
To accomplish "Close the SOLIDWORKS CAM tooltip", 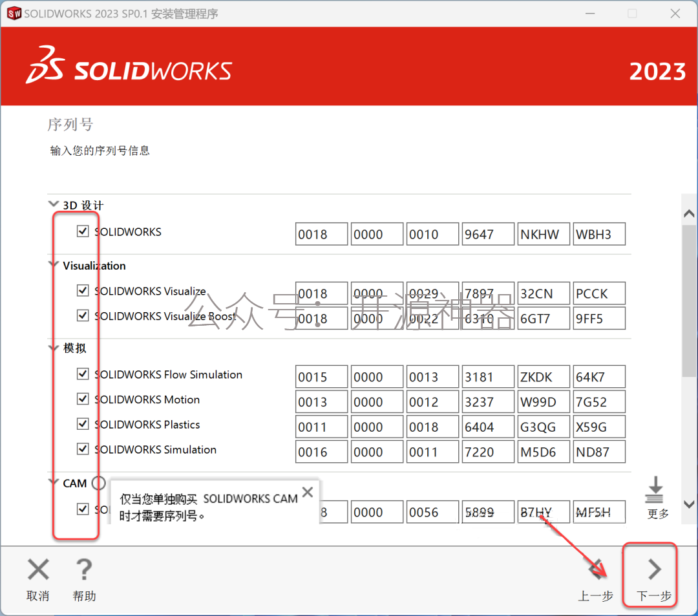I will [x=307, y=492].
